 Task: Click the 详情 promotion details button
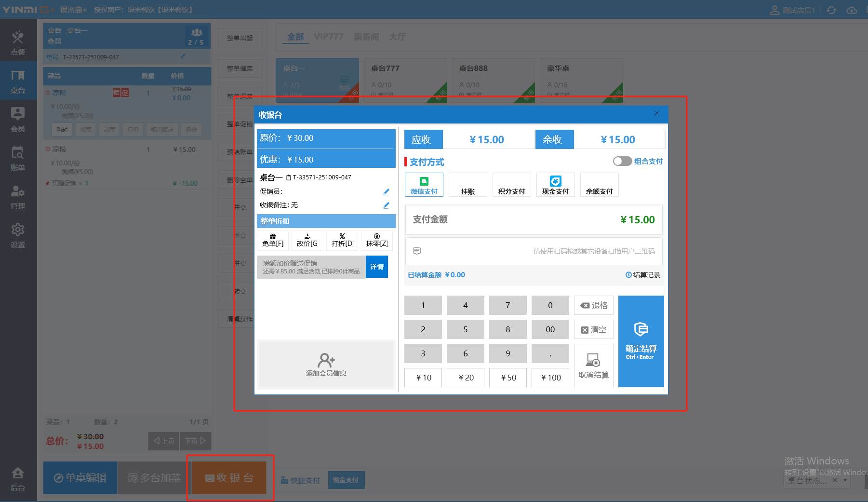coord(376,267)
